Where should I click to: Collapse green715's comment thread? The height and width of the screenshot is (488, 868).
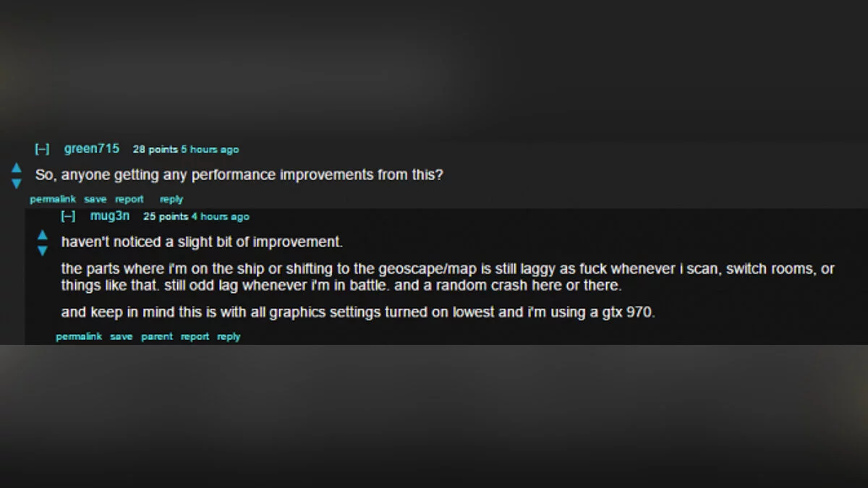tap(42, 150)
